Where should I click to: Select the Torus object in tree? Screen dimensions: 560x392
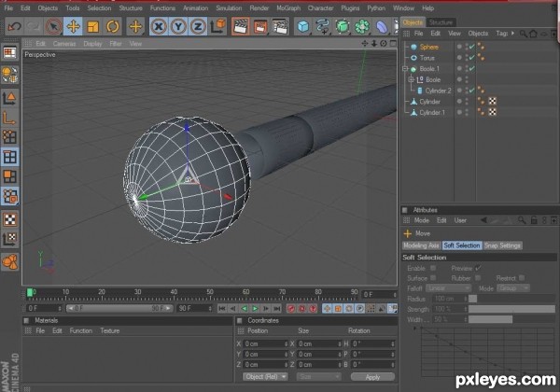(x=427, y=58)
